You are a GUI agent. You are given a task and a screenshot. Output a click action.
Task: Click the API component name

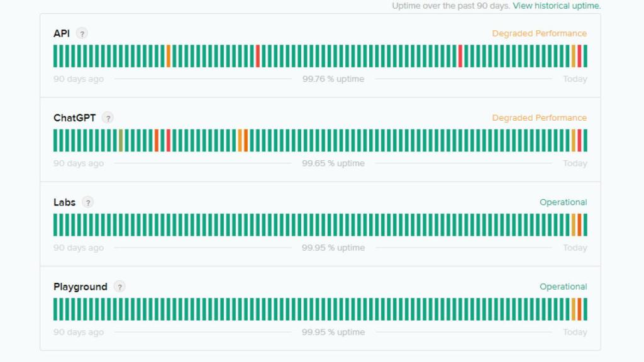(x=62, y=34)
